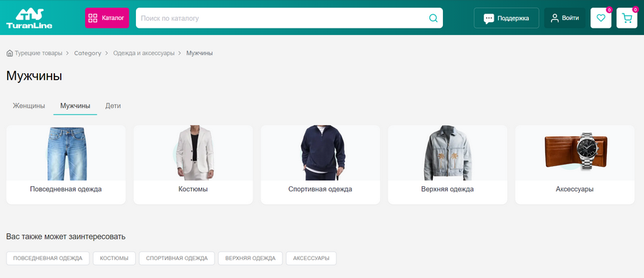This screenshot has height=278, width=644.
Task: Click the denim jacket image
Action: pos(448,153)
